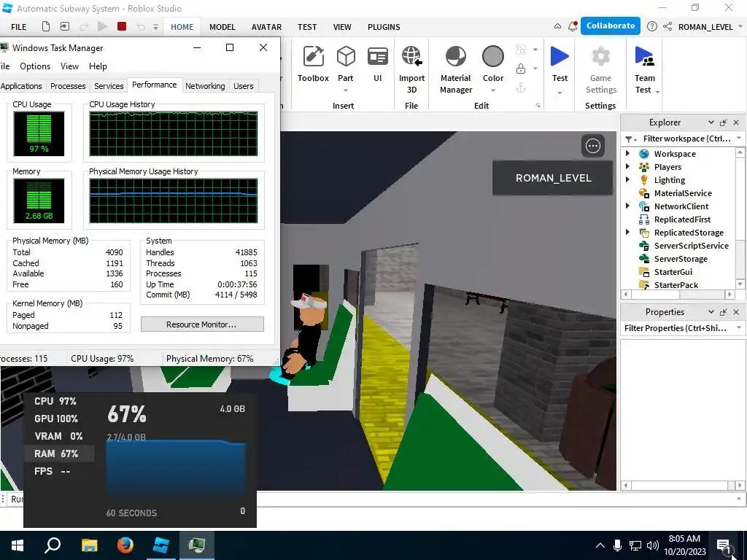Open the AVATAR ribbon tab
Image resolution: width=747 pixels, height=560 pixels.
266,27
